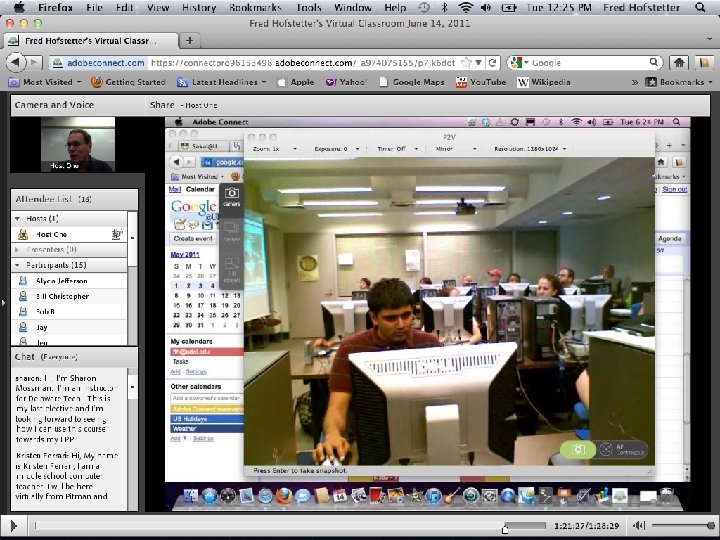Reload the page with the refresh icon
Viewport: 720px width, 540px height.
pos(493,62)
